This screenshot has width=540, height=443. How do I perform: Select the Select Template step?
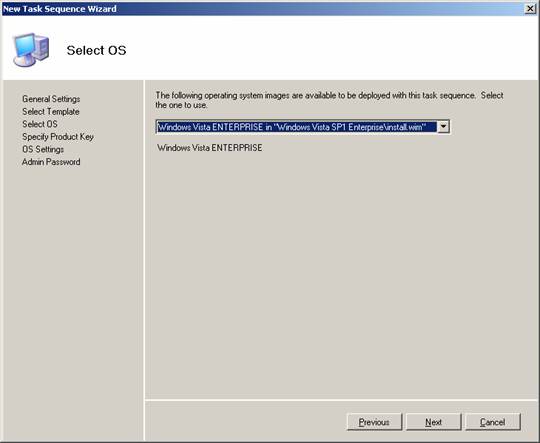51,112
